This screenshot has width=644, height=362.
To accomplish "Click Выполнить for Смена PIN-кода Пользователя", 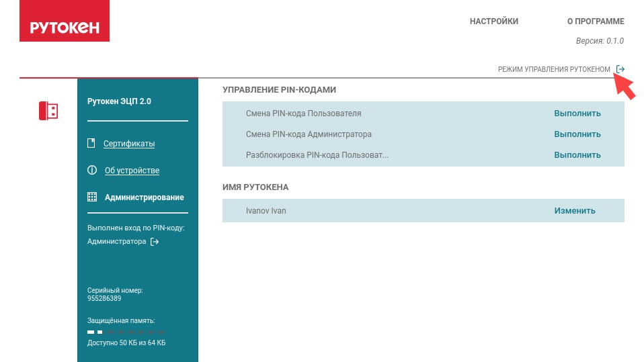I will click(577, 114).
